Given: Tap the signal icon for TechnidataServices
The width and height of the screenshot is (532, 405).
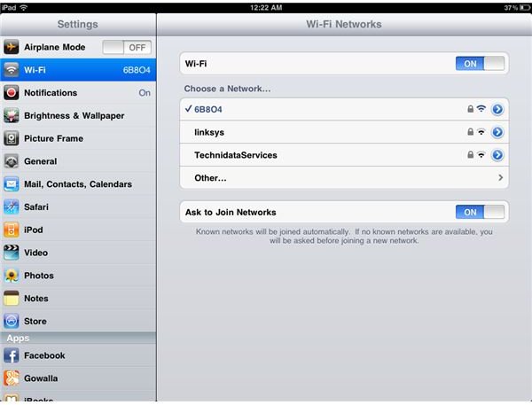Looking at the screenshot, I should 481,155.
